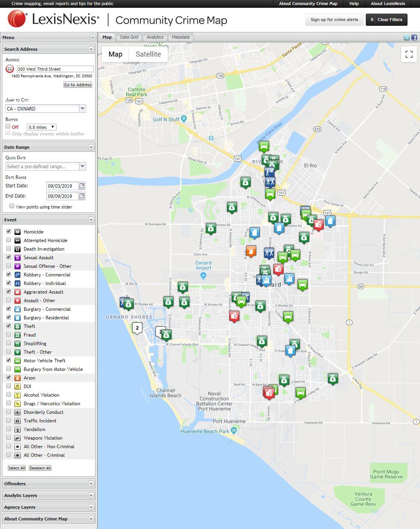Viewport: 420px width, 529px height.
Task: Check the All Other - Criminal checkbox
Action: (x=9, y=454)
